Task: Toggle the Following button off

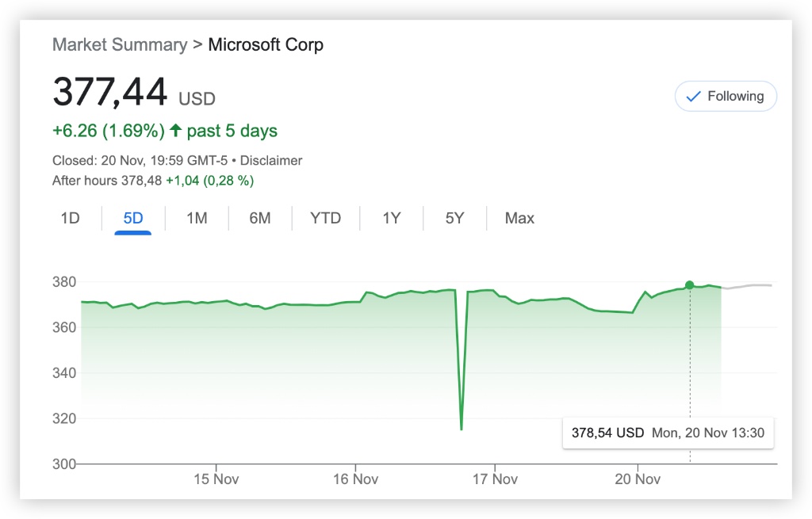Action: (x=726, y=97)
